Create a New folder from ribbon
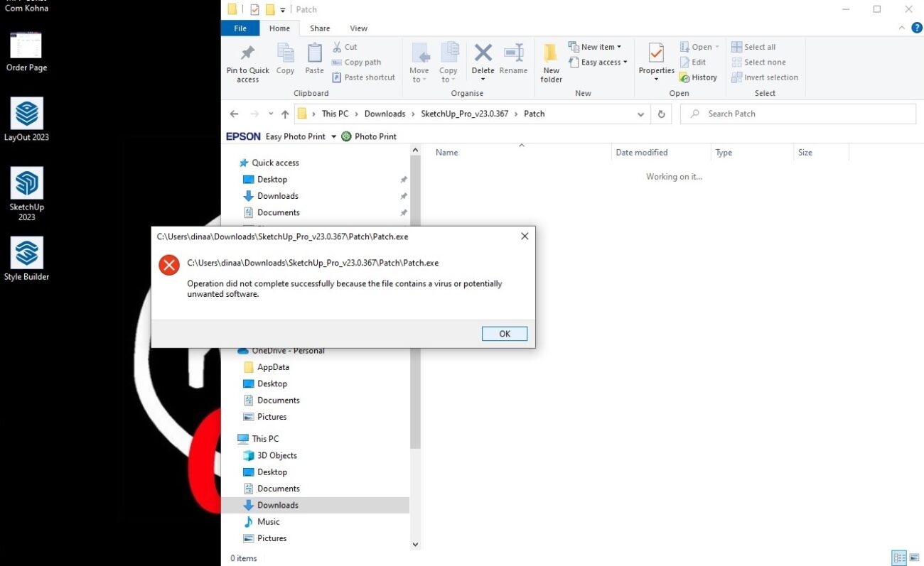 552,63
